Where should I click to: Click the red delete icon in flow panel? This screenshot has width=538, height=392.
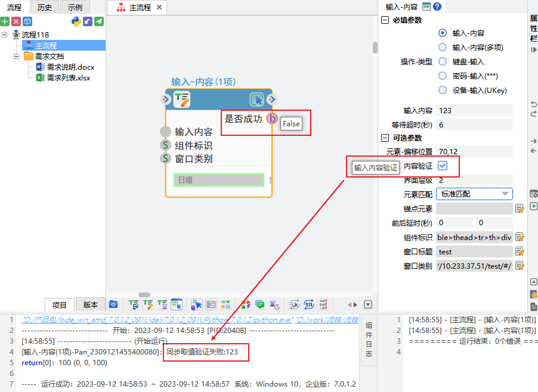pyautogui.click(x=16, y=21)
